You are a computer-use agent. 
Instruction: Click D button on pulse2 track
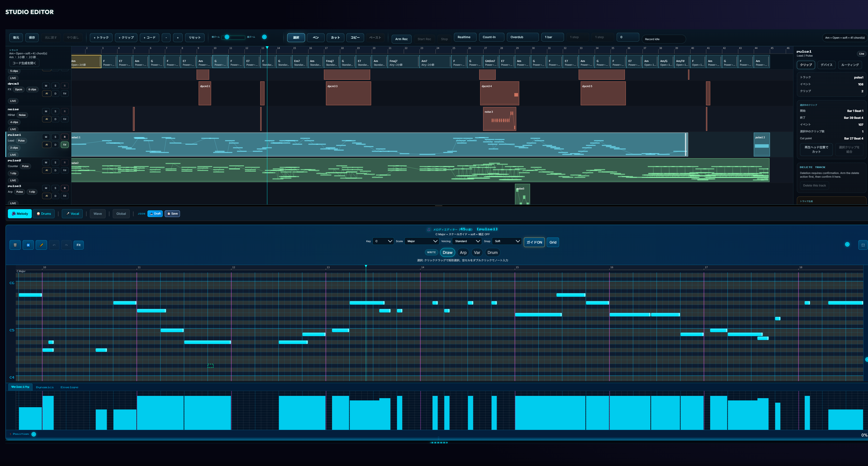(x=55, y=170)
